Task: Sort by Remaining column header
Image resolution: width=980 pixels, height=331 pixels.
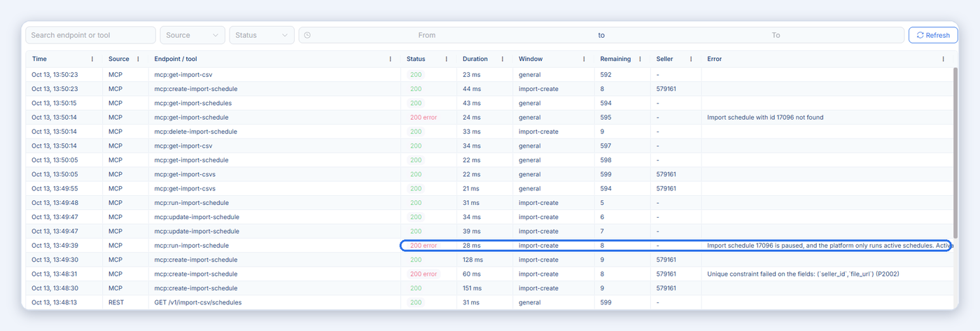Action: [x=615, y=59]
